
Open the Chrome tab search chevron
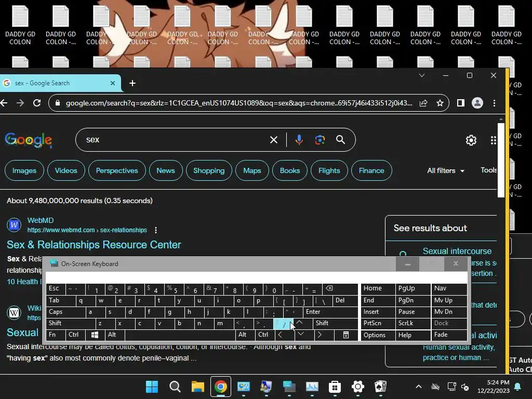coord(422,75)
